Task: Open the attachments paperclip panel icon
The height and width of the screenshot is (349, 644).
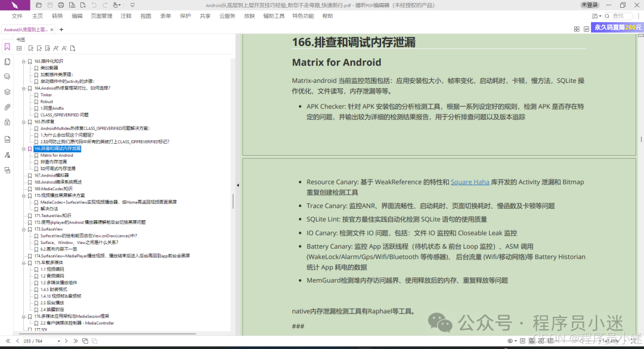Action: coord(7,107)
